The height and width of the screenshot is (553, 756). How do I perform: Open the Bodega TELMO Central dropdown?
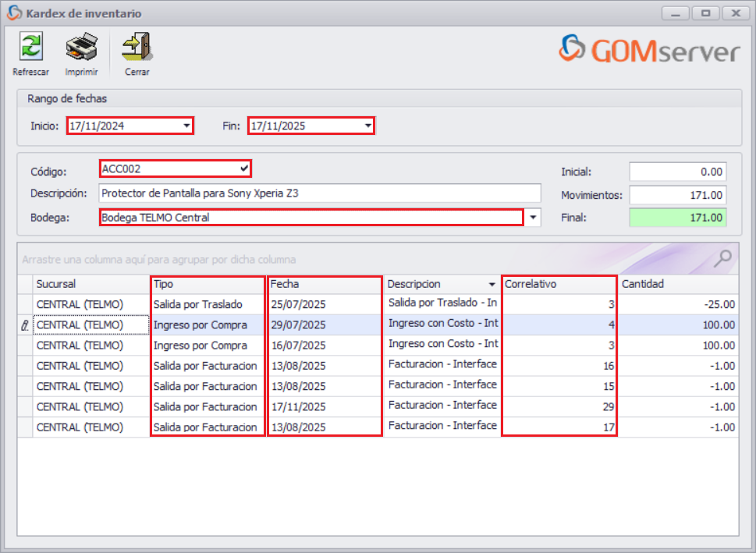533,218
